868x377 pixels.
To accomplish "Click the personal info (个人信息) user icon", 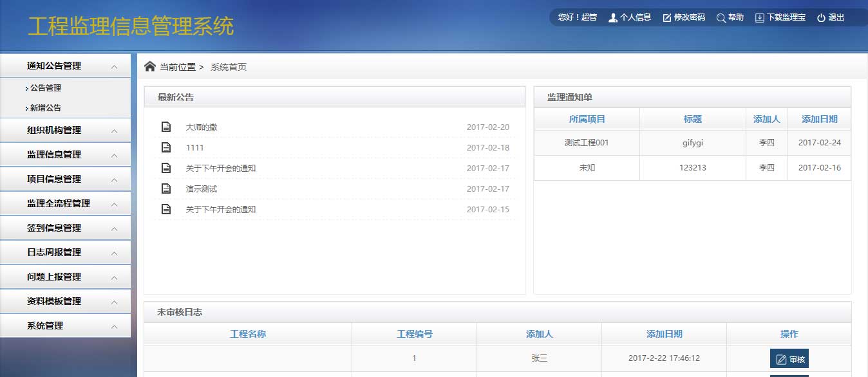I will [612, 18].
